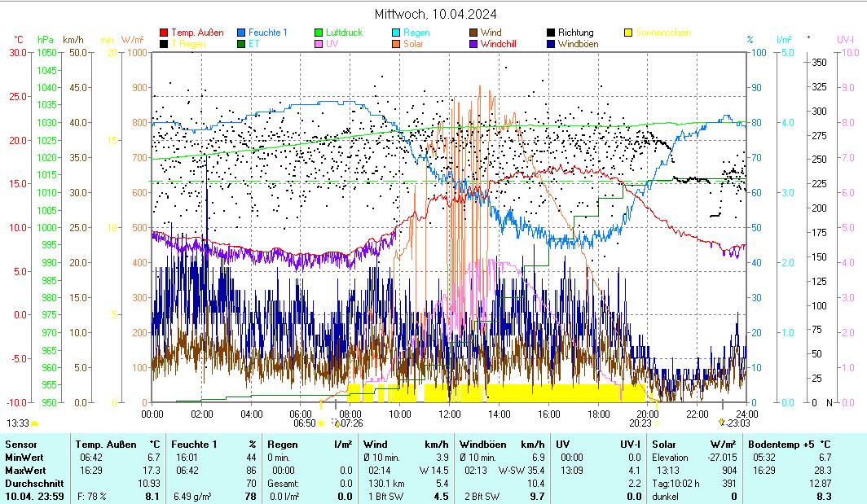The height and width of the screenshot is (504, 867).
Task: Click the '10.04. 23:59' timestamp
Action: pyautogui.click(x=34, y=496)
